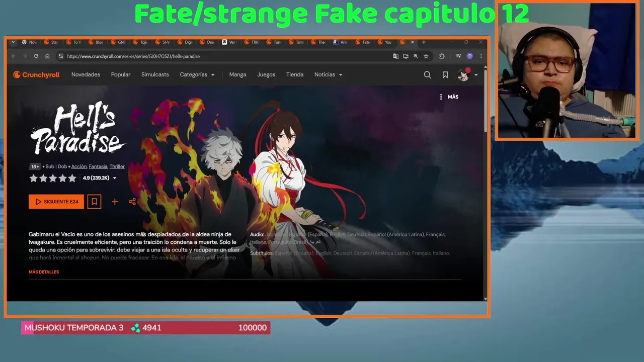
Task: Open a new browser tab with plus
Action: click(x=424, y=42)
